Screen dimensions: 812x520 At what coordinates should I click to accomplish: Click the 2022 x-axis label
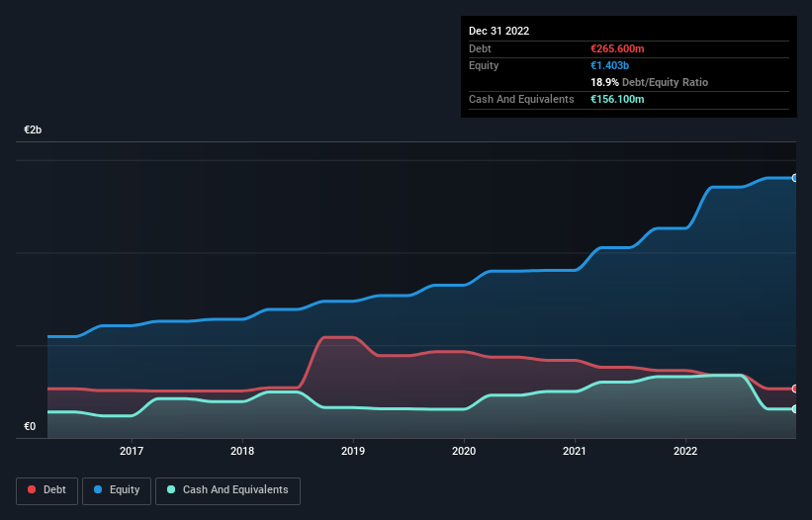pyautogui.click(x=685, y=451)
